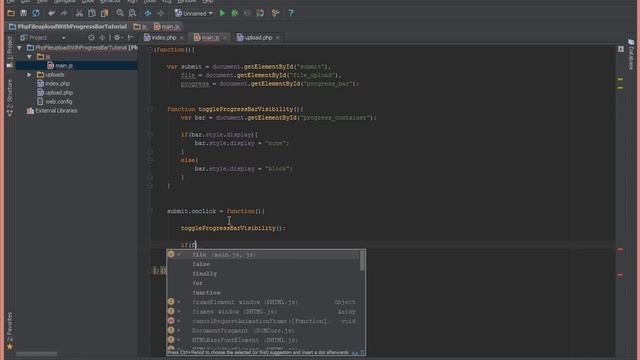Click the navigate Back arrow icon

pyautogui.click(x=148, y=13)
